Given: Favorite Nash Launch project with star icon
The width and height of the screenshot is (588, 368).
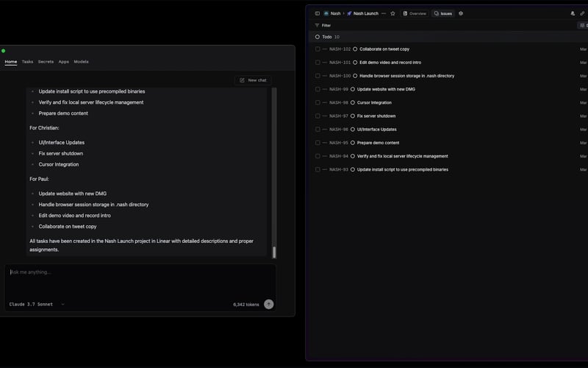Looking at the screenshot, I should pyautogui.click(x=392, y=13).
